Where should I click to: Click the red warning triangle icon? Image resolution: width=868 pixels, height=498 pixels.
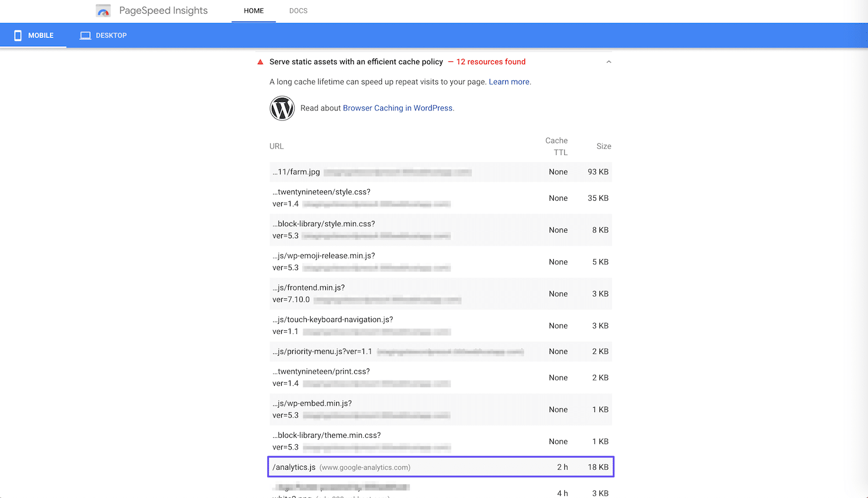(260, 61)
